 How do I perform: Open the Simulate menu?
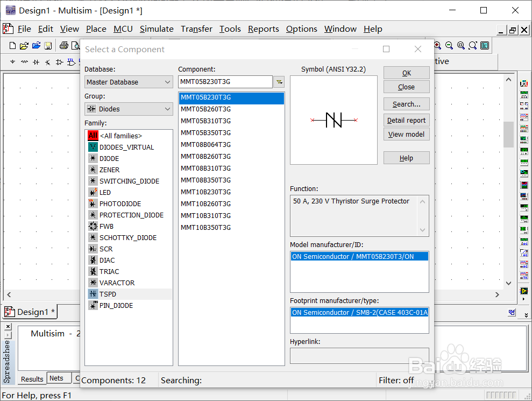(x=157, y=29)
